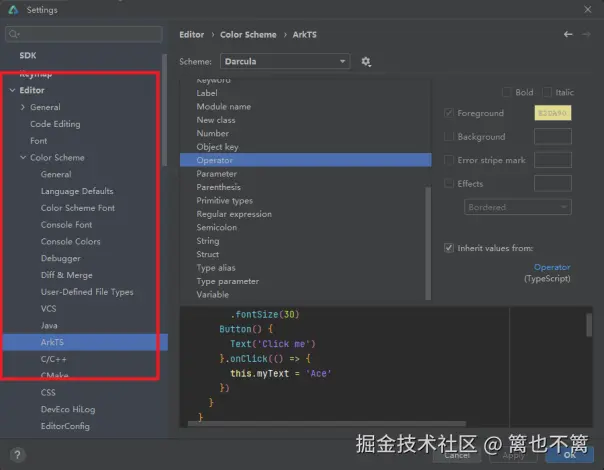Image resolution: width=604 pixels, height=470 pixels.
Task: Select CSS color scheme item
Action: 48,393
